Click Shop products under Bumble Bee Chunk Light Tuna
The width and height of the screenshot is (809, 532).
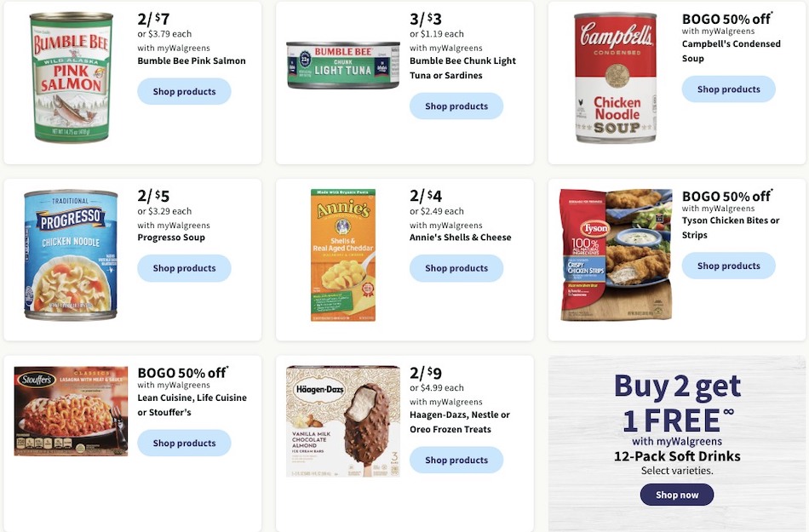tap(456, 106)
